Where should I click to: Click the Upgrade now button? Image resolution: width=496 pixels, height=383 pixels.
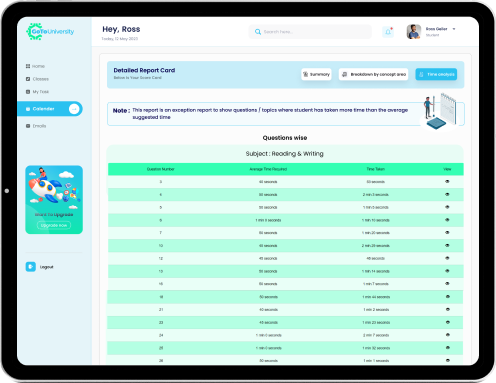54,225
